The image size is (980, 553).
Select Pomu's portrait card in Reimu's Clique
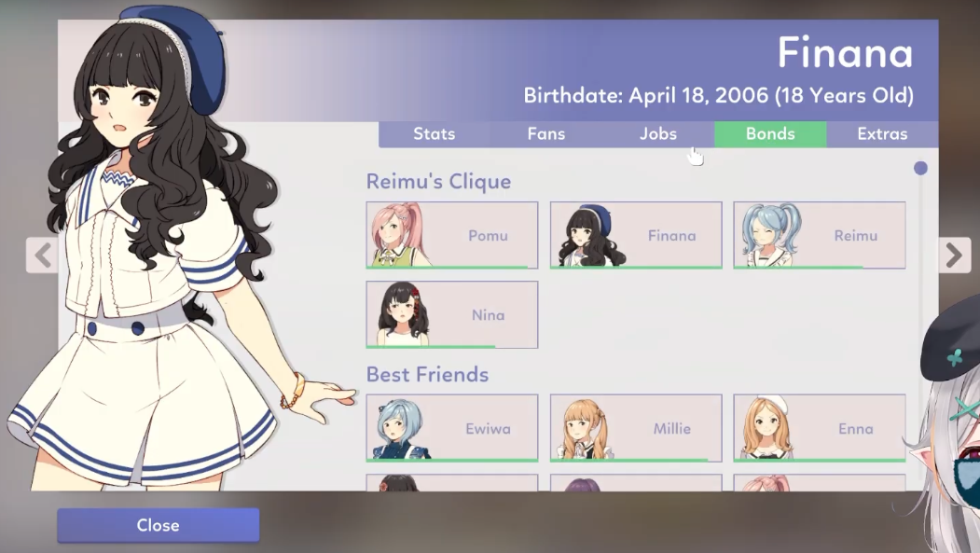(x=452, y=235)
